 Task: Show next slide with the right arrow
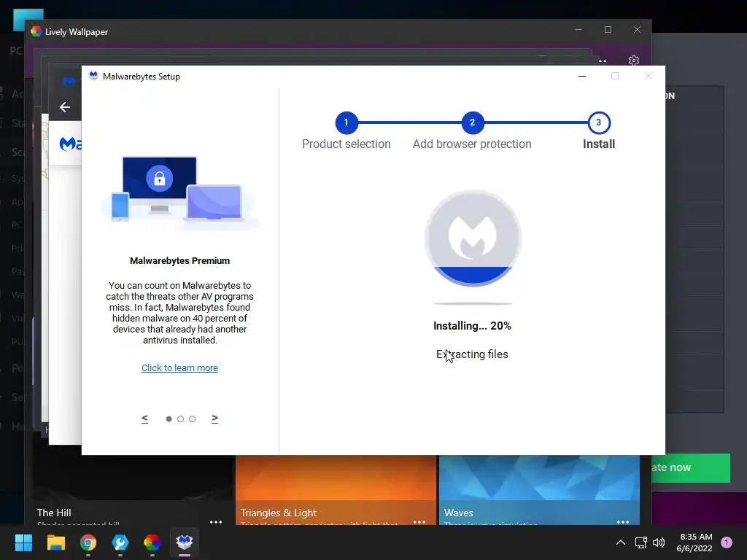(x=215, y=419)
